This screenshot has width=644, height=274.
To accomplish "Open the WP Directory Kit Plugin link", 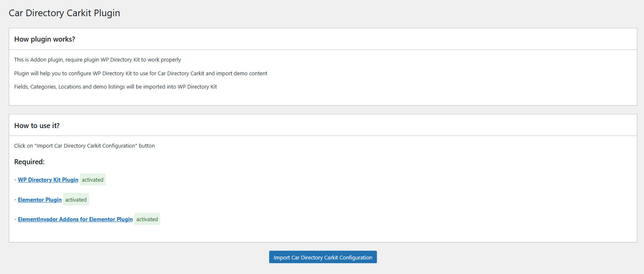I will click(x=48, y=180).
